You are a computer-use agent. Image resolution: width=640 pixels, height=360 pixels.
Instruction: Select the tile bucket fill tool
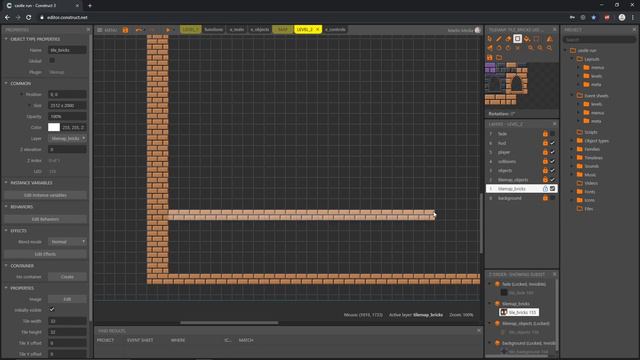(x=527, y=39)
